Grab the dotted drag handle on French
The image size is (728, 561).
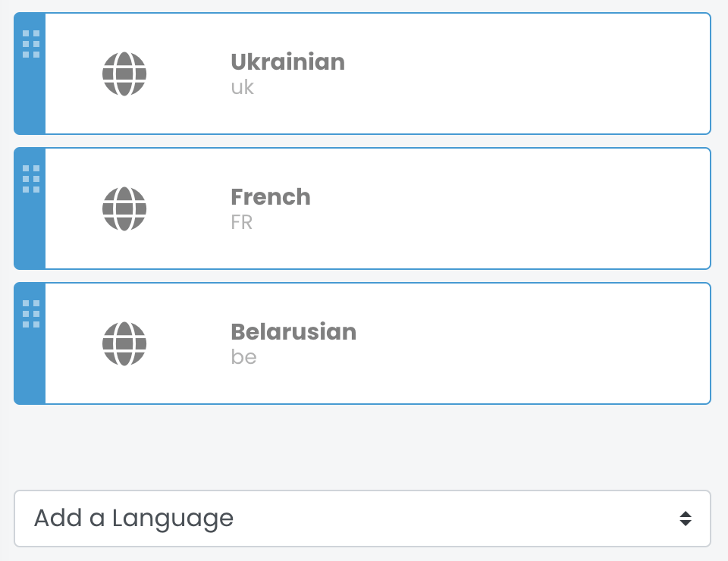31,179
